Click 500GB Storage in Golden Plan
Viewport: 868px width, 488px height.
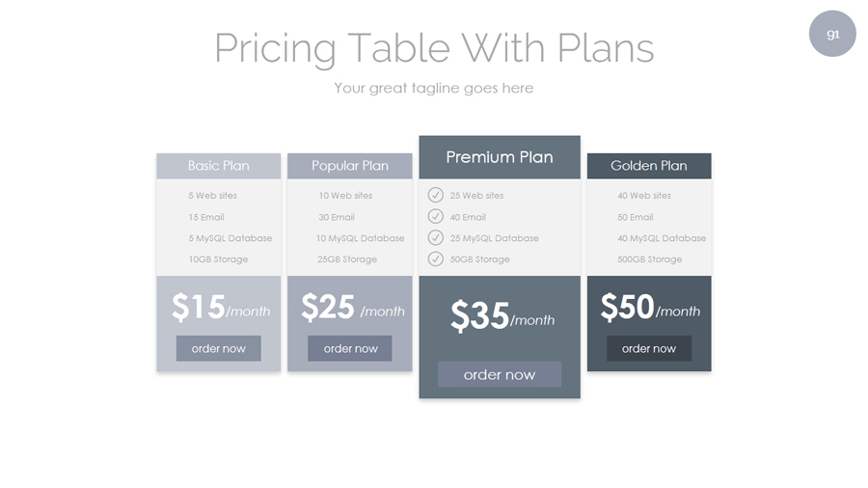(x=650, y=259)
